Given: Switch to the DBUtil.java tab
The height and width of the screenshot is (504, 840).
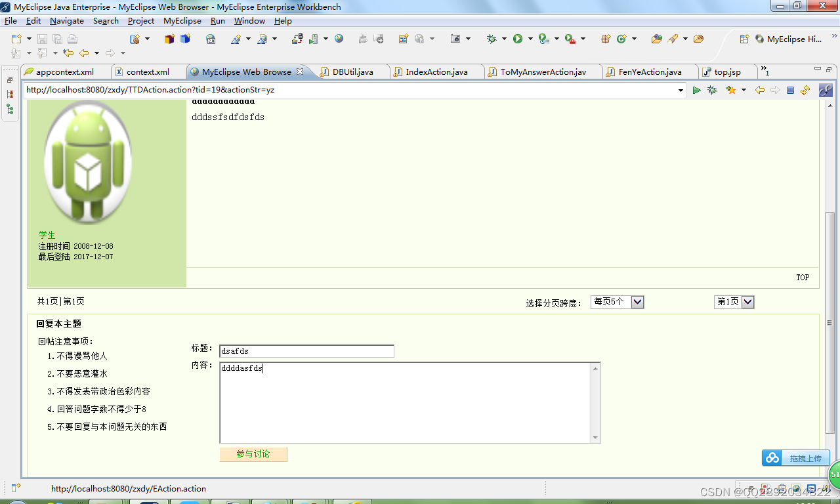Looking at the screenshot, I should [x=352, y=72].
